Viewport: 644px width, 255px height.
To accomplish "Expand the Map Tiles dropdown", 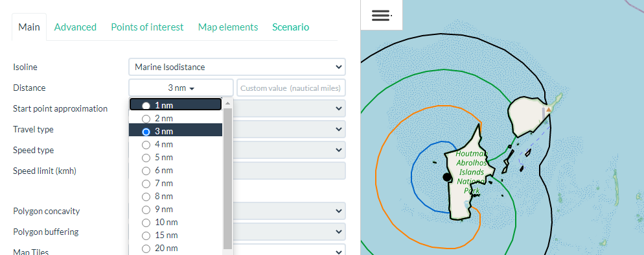I will point(289,250).
